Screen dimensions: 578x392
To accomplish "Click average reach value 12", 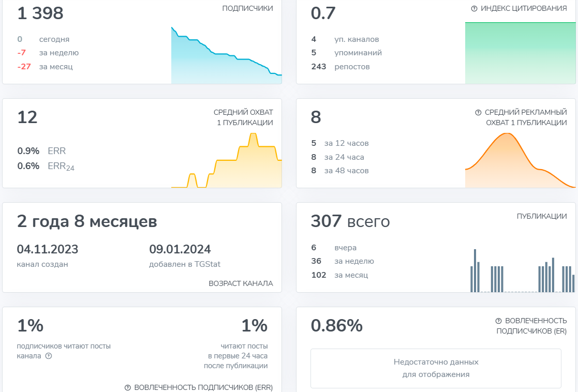I will tap(27, 117).
